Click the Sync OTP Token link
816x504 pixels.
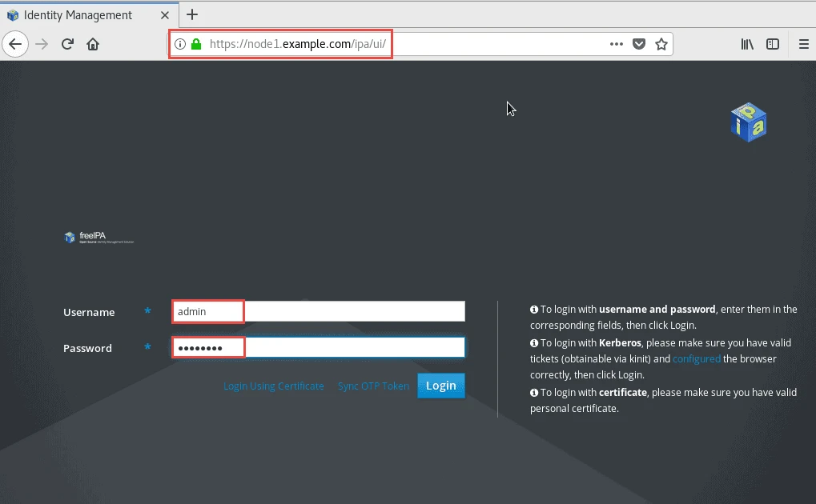coord(372,386)
